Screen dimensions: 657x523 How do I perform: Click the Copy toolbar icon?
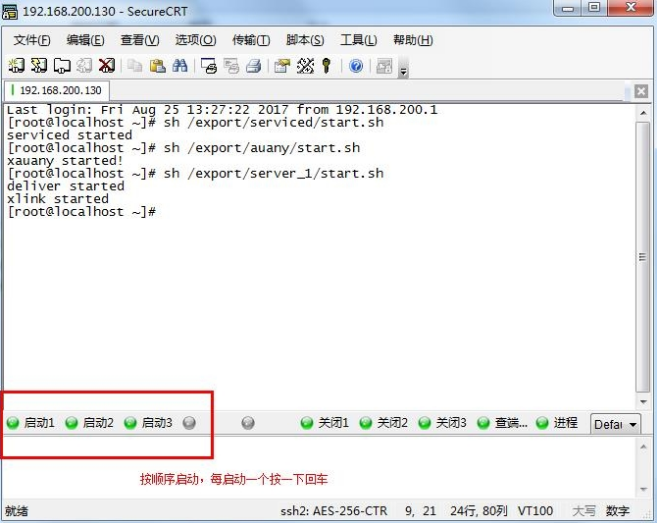135,66
